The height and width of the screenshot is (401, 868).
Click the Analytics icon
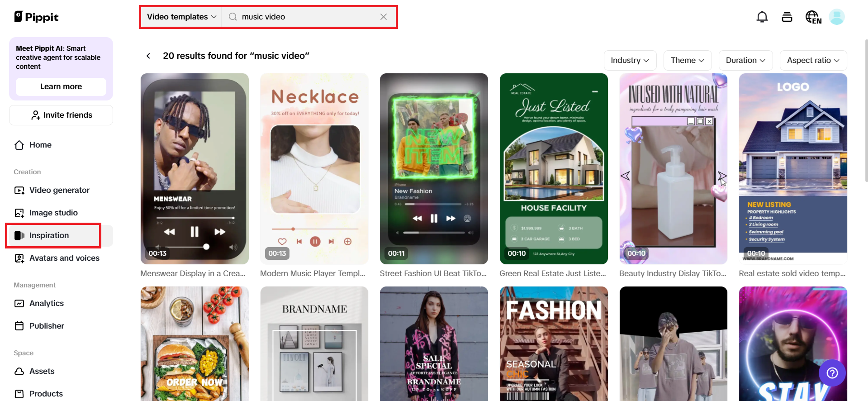click(19, 303)
